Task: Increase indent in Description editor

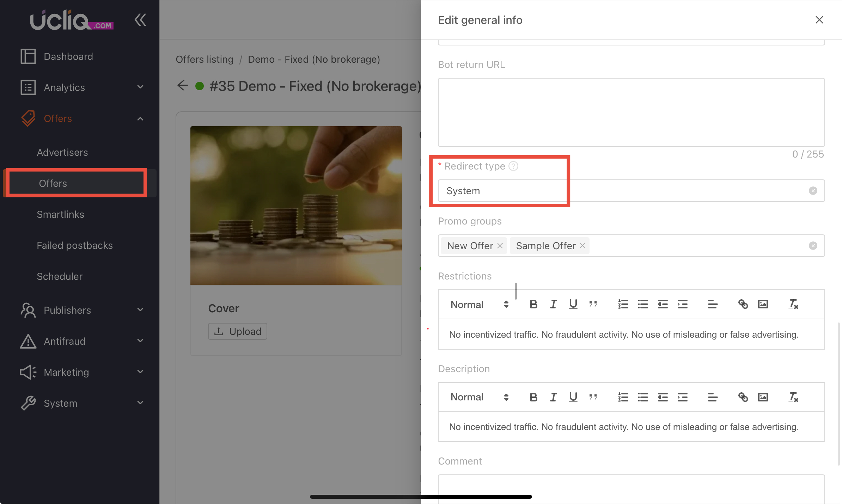Action: coord(682,397)
